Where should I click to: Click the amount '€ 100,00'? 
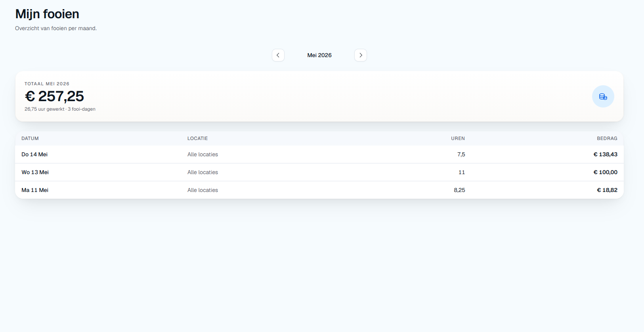(605, 172)
